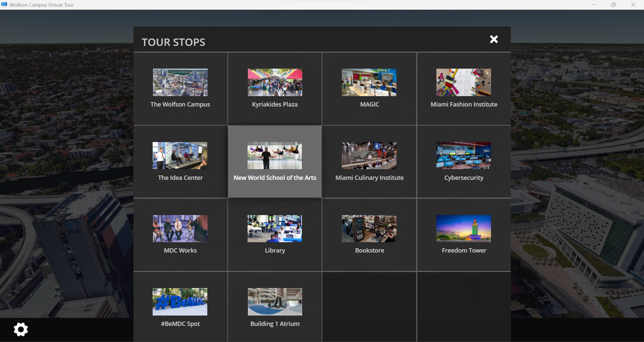Choose the #BeMDC Spot thumbnail
This screenshot has width=644, height=342.
click(x=180, y=301)
